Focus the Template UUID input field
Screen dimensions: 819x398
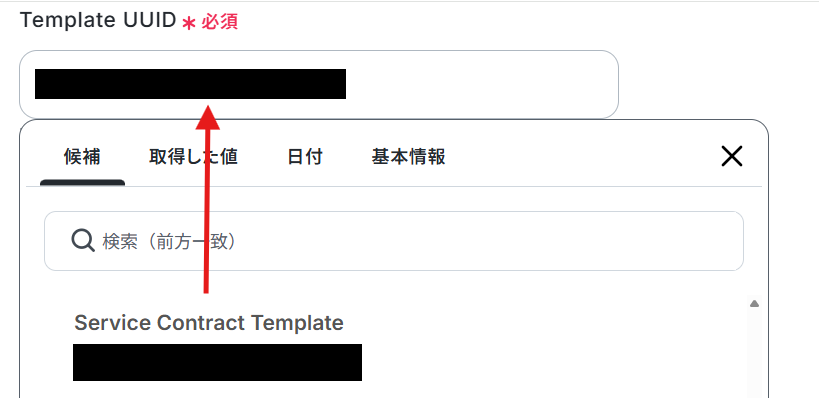coord(319,84)
